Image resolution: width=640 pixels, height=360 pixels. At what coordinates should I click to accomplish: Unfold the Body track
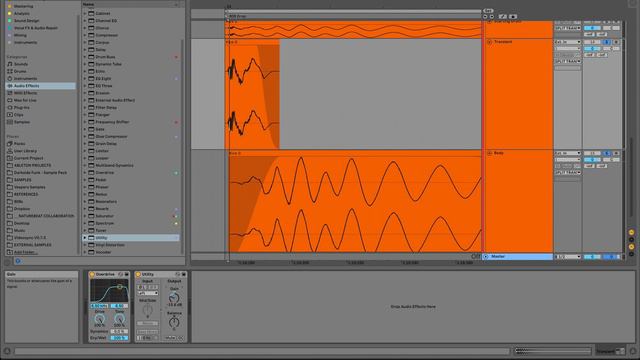[489, 153]
